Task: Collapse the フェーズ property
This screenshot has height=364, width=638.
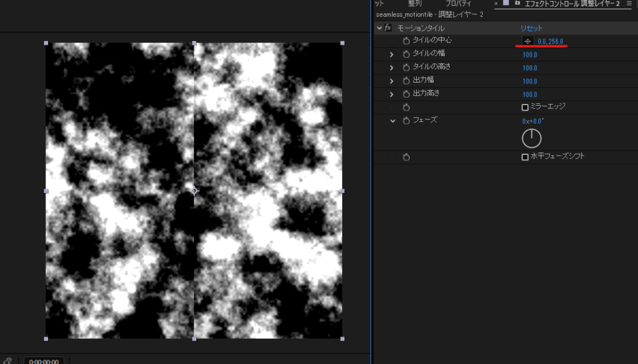Action: tap(393, 121)
